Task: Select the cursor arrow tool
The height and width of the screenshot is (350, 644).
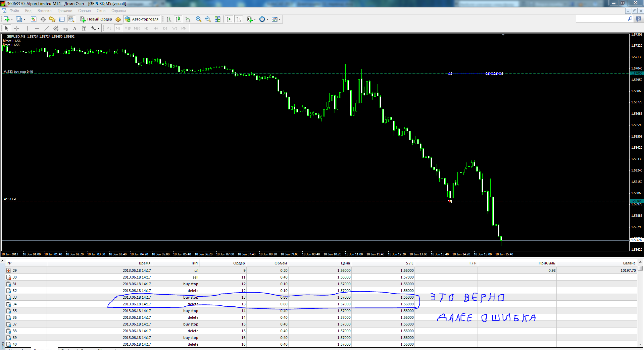Action: coord(7,28)
